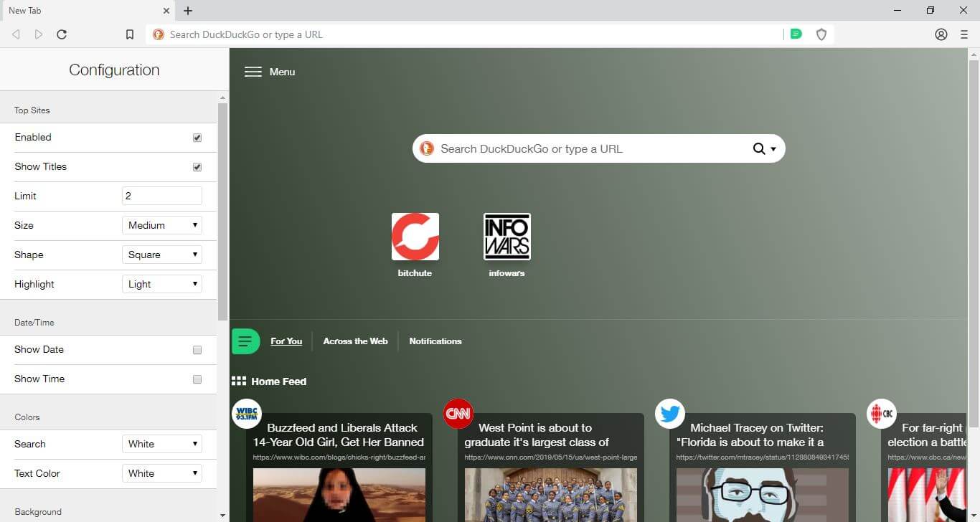
Task: Click the hamburger Menu icon on page
Action: 253,72
